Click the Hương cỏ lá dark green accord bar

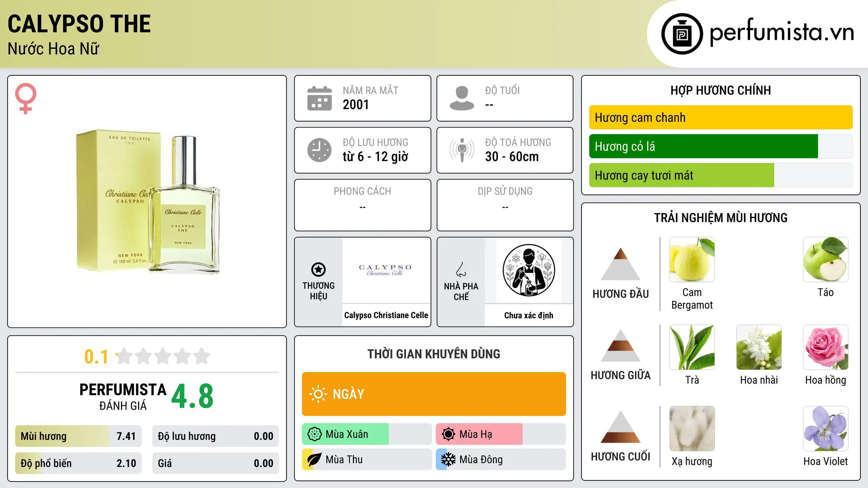(x=721, y=146)
